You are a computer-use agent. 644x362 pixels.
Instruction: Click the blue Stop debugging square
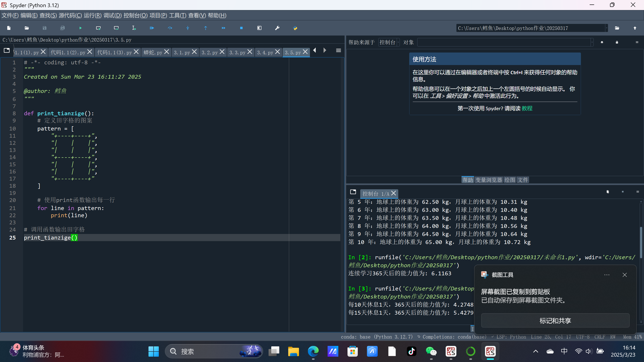[x=241, y=28]
